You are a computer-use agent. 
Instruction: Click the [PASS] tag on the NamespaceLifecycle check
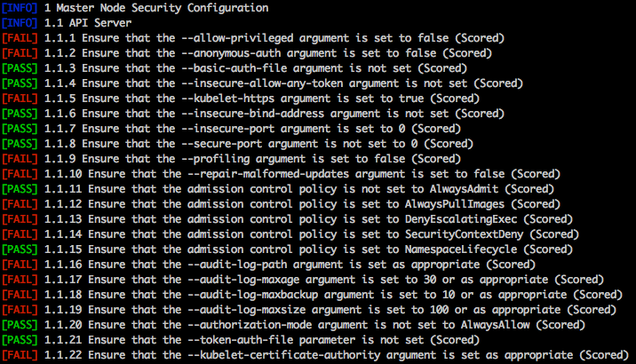[20, 249]
